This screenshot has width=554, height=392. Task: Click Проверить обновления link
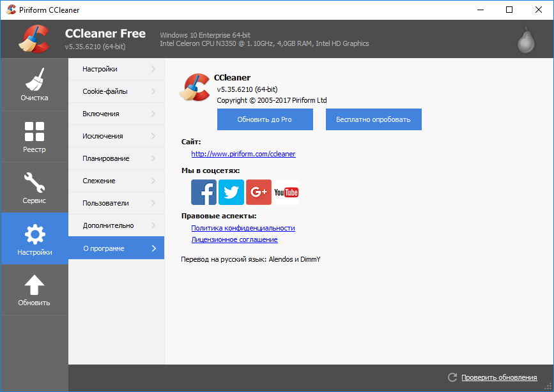[x=499, y=377]
